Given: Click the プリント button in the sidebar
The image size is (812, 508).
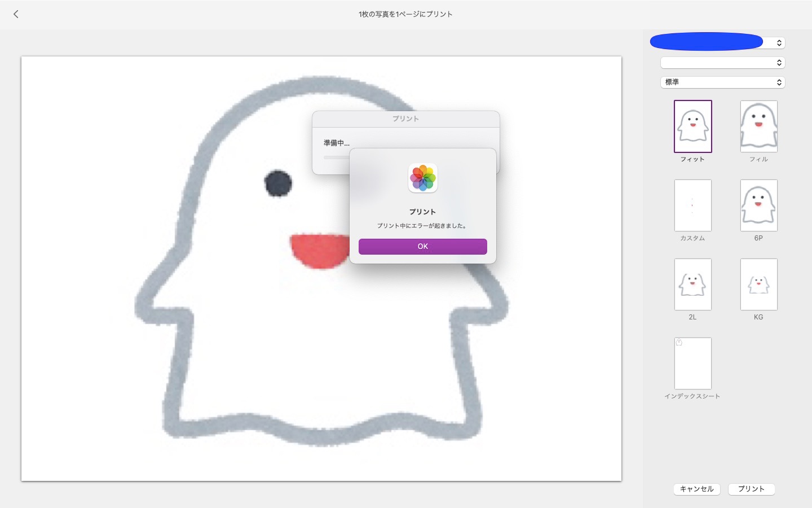Looking at the screenshot, I should pyautogui.click(x=751, y=489).
